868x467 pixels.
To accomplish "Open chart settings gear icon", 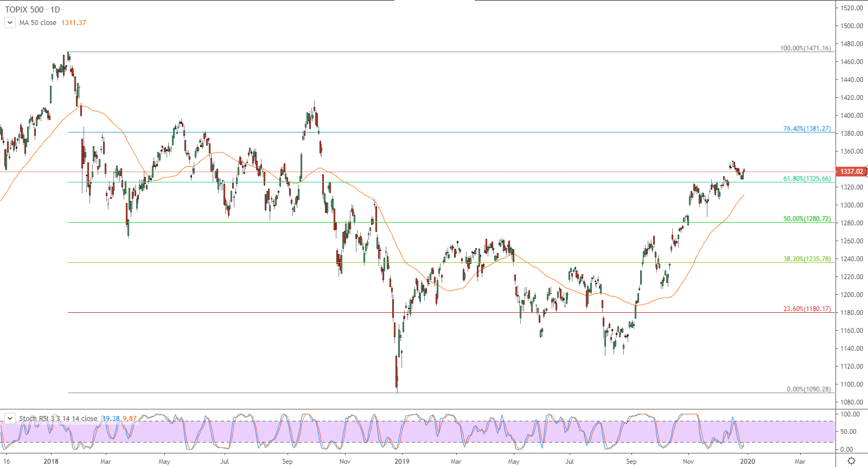I will pyautogui.click(x=851, y=461).
